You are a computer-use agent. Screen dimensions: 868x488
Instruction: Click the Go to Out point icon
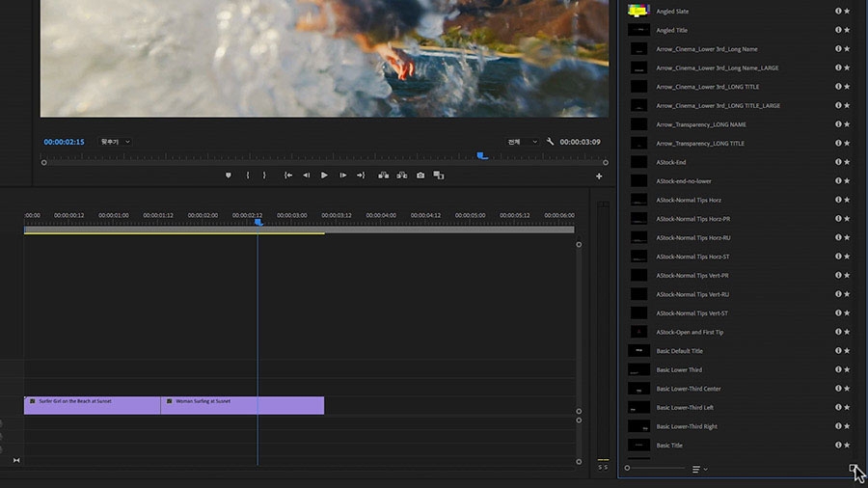point(361,176)
